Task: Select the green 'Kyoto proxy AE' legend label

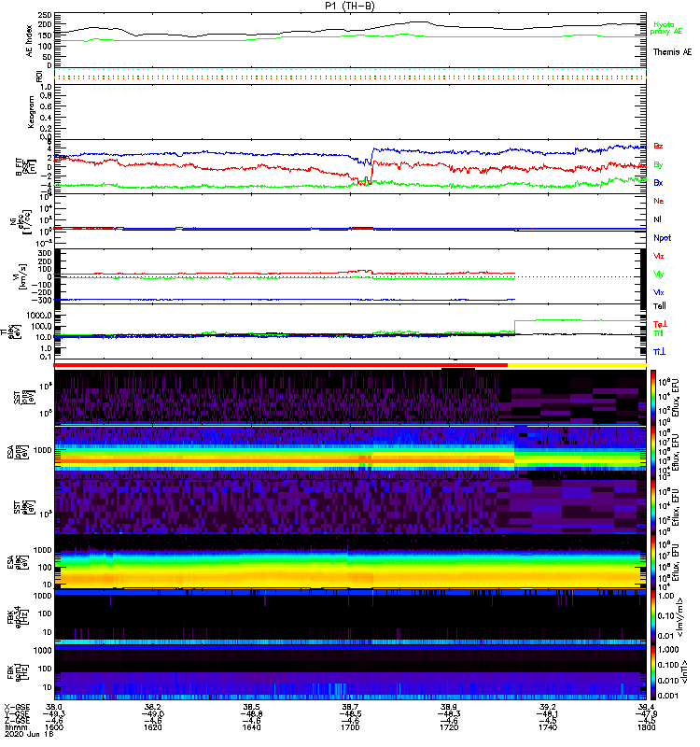Action: click(x=666, y=28)
